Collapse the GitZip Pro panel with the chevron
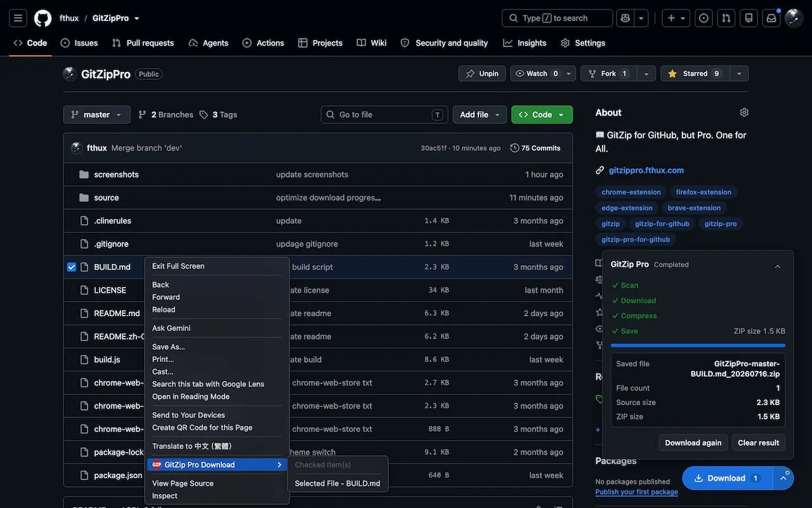Viewport: 812px width, 508px height. [x=777, y=267]
